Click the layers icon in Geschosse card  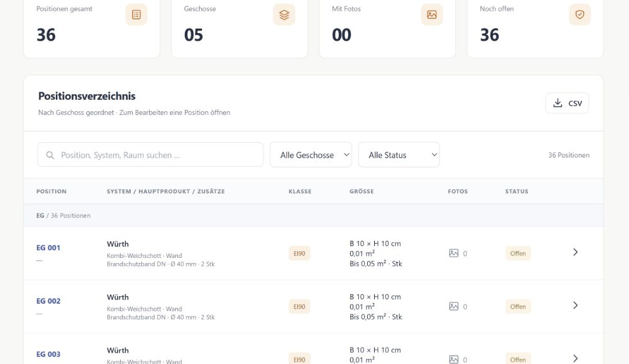(284, 15)
